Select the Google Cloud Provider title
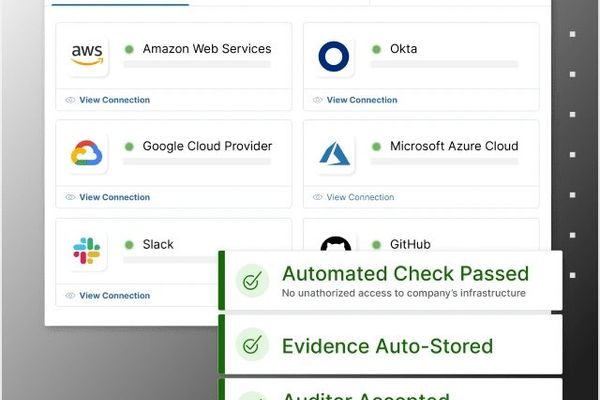Viewport: 600px width, 400px height. click(x=207, y=146)
